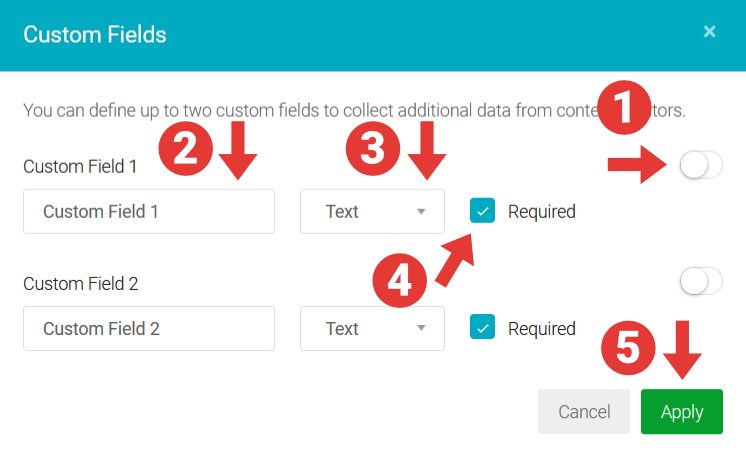Close the Custom Fields dialog with X

709,32
